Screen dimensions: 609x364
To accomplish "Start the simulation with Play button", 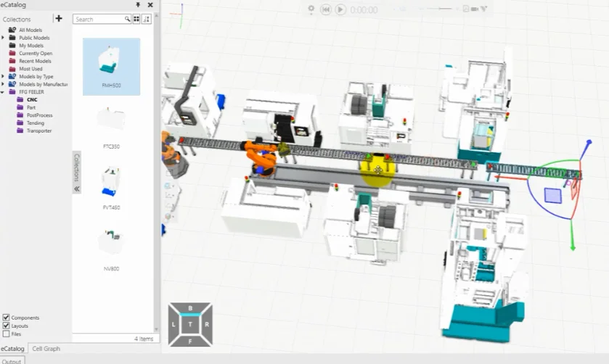I will tap(340, 9).
